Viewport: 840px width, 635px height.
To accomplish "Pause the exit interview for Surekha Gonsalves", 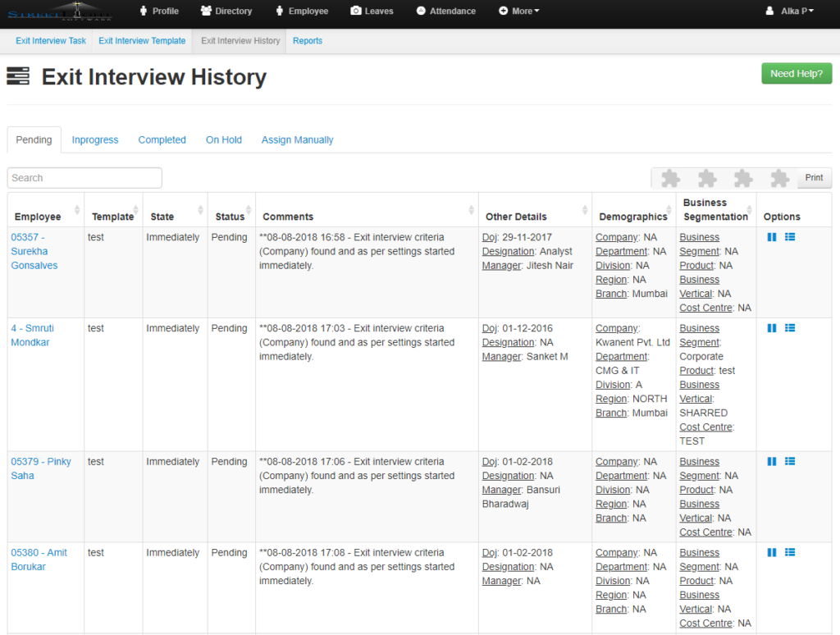I will [771, 236].
